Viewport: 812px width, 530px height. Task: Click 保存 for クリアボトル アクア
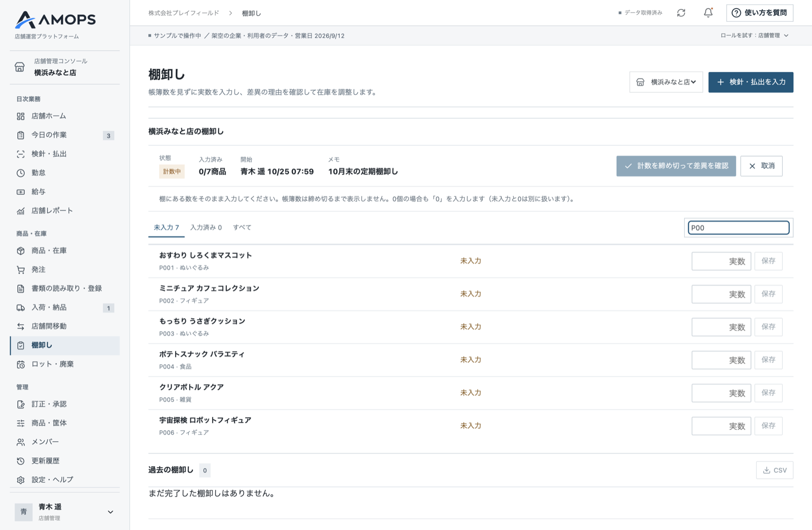pos(768,393)
